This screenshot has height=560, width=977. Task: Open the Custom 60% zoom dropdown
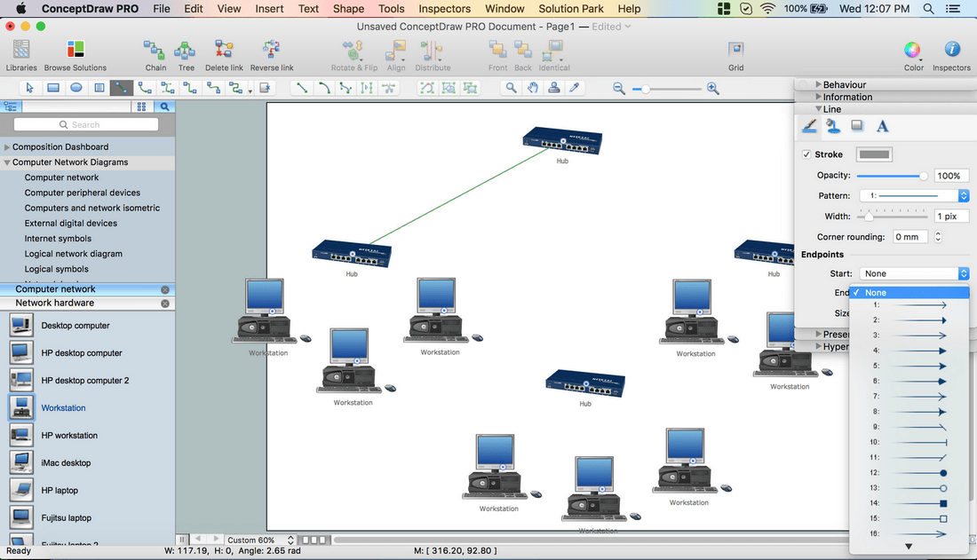[x=260, y=540]
